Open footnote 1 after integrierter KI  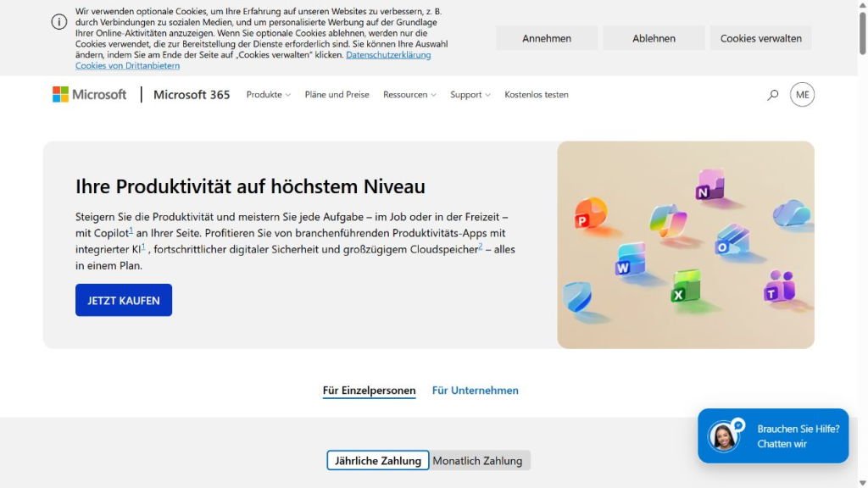coord(143,247)
